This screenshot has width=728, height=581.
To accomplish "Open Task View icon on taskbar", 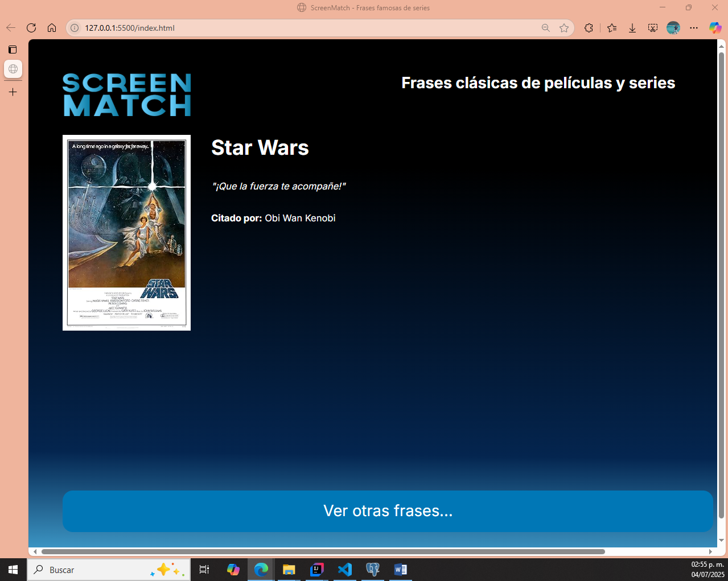I will point(204,570).
